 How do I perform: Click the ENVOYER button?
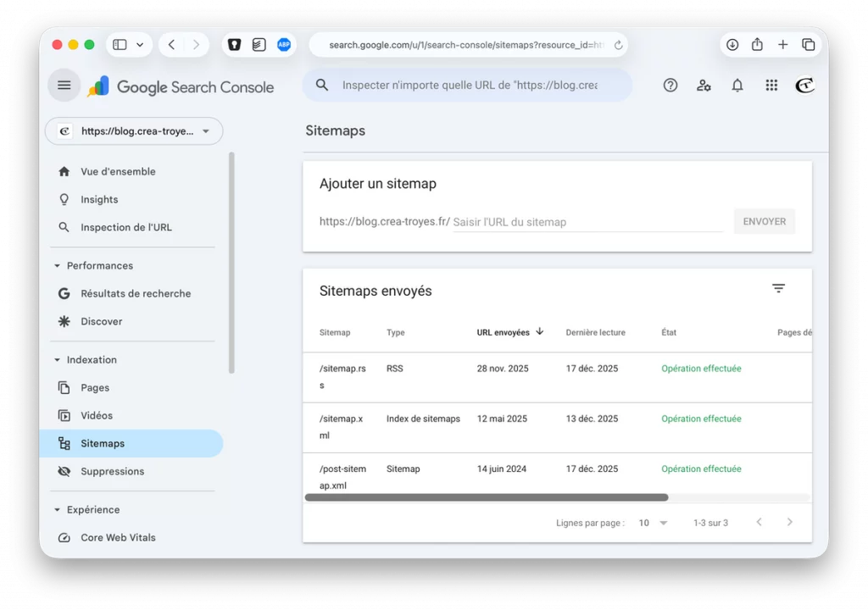click(764, 221)
